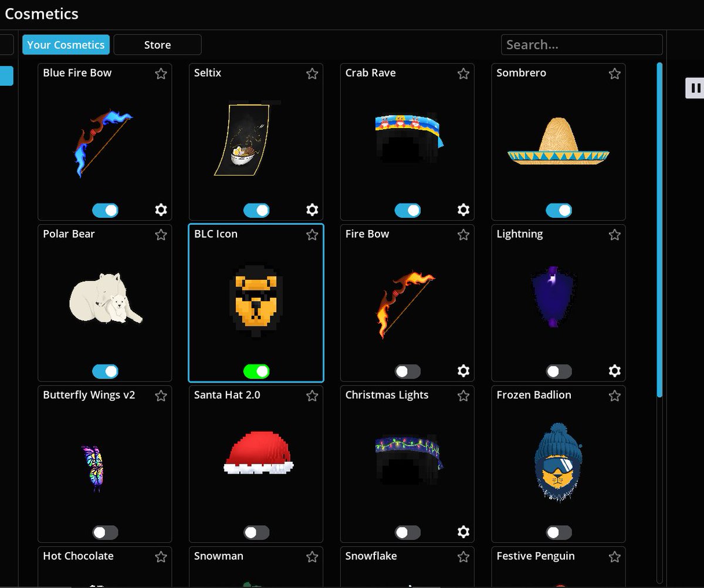Star the BLC Icon cosmetic
The width and height of the screenshot is (704, 588).
(312, 235)
